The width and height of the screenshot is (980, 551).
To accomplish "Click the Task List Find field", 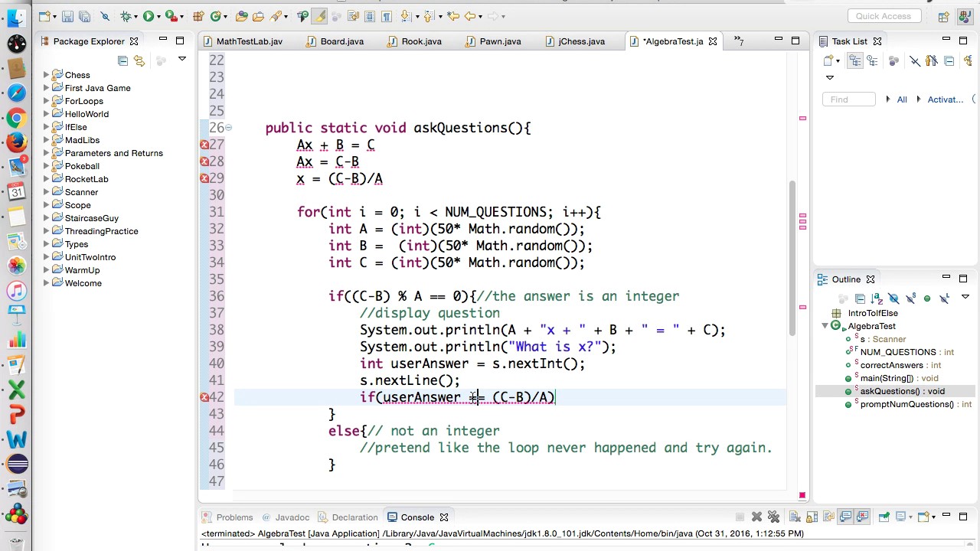I will [x=849, y=99].
